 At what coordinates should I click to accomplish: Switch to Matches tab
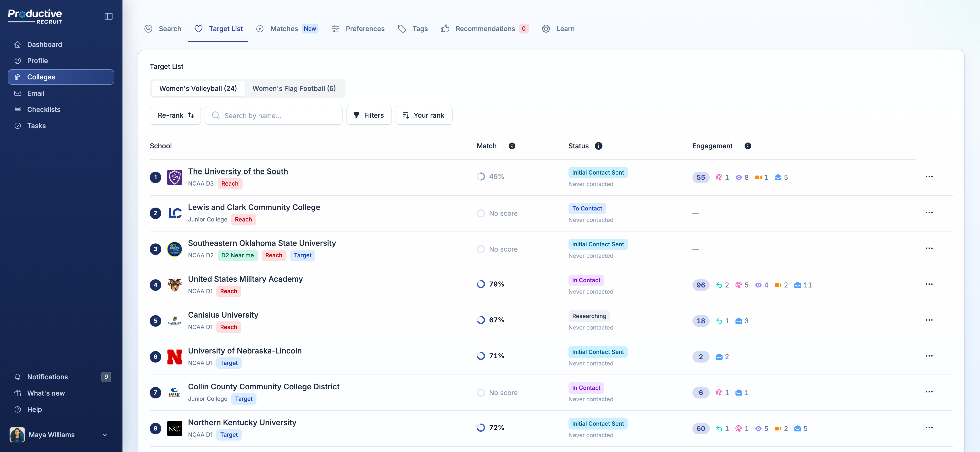[x=287, y=29]
